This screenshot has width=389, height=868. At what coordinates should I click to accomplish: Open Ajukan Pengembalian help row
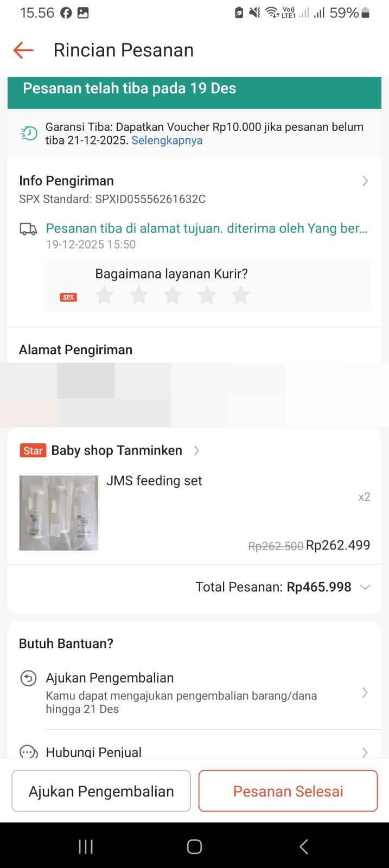(195, 693)
